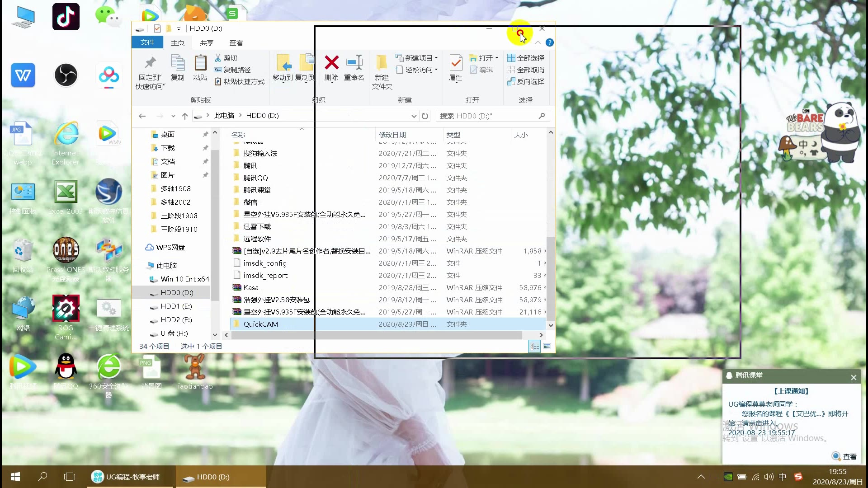Click the Rename icon in ribbon

354,62
